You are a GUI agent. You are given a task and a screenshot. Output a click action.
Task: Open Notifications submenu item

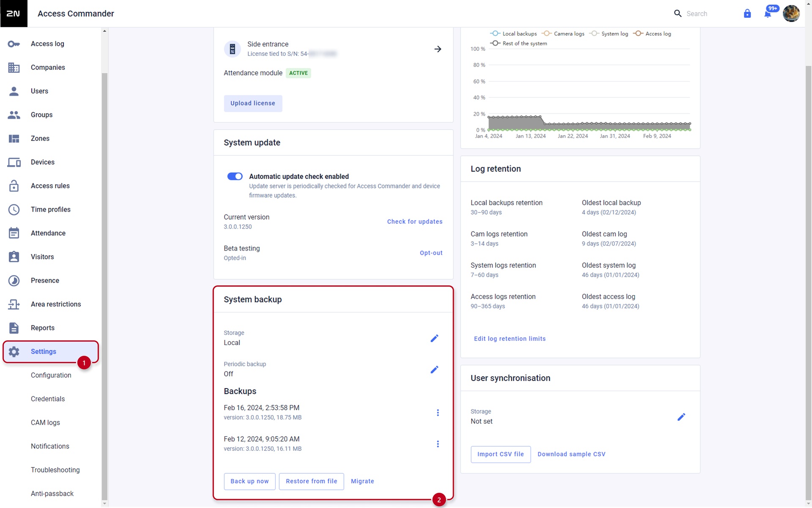pyautogui.click(x=50, y=447)
